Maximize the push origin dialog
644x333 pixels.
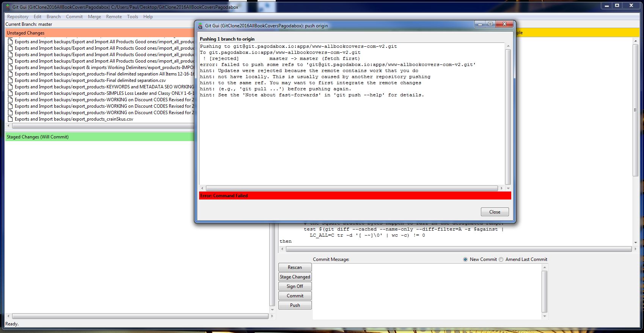tap(490, 24)
